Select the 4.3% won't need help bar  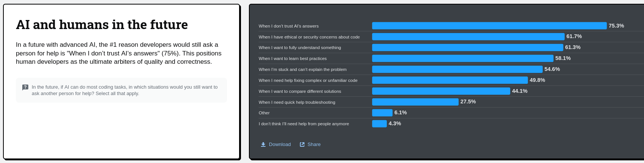click(x=379, y=124)
